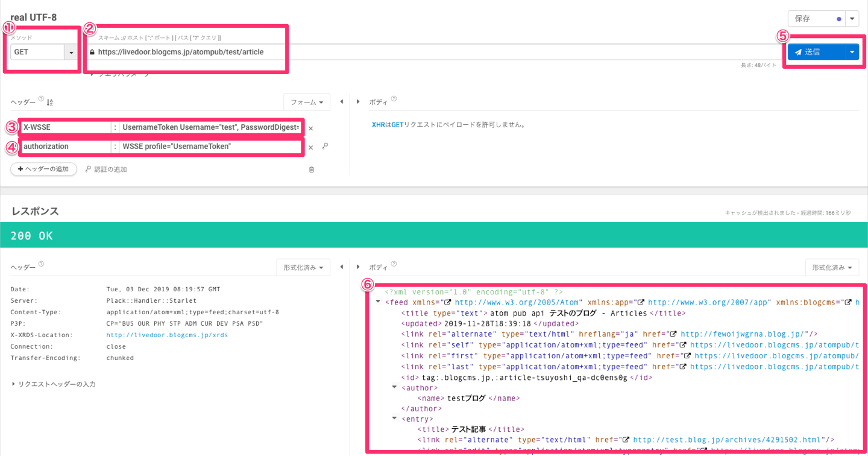868x456 pixels.
Task: Select the Plack::Handler::Starlet server value
Action: point(151,300)
